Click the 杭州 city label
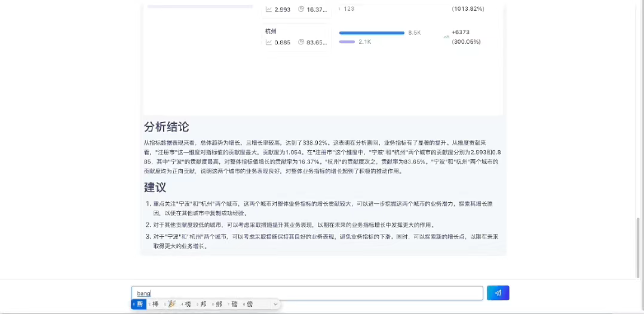 (271, 31)
